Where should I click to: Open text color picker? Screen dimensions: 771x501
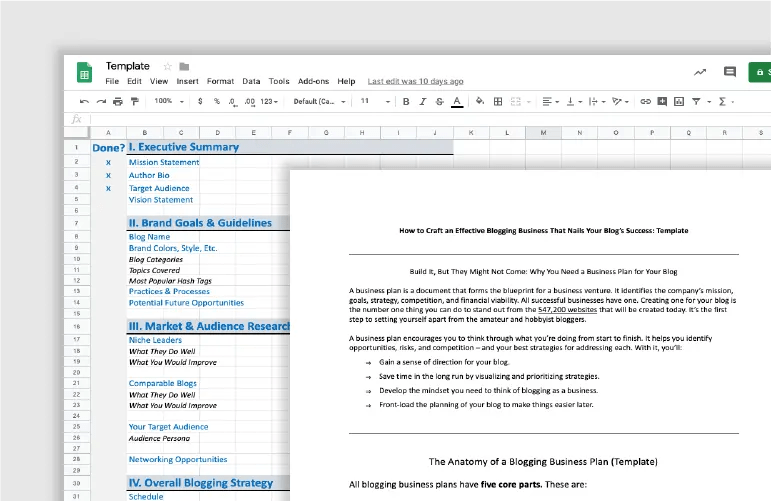tap(457, 102)
